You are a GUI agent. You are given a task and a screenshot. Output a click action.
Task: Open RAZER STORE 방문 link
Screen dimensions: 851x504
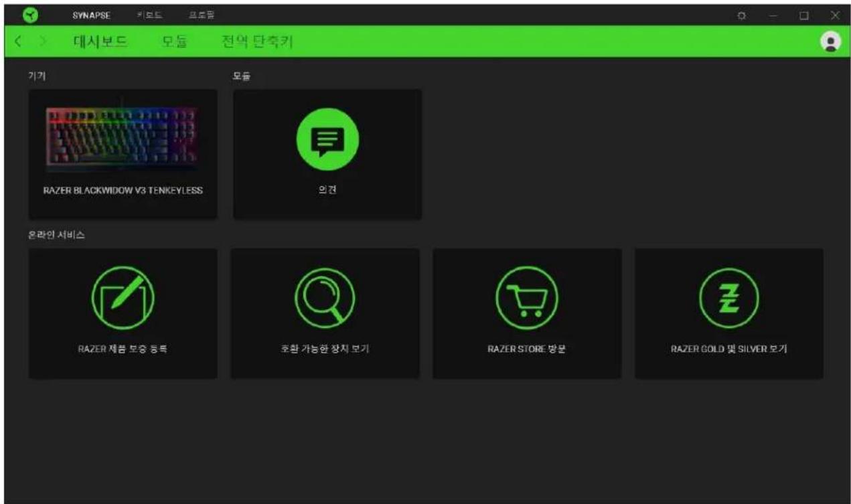527,350
